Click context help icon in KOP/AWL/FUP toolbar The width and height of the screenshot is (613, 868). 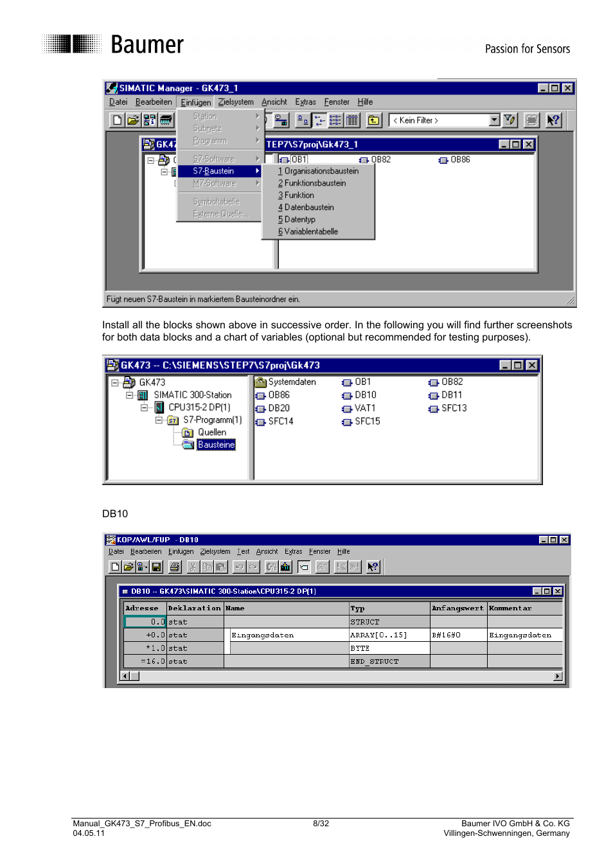tap(373, 567)
